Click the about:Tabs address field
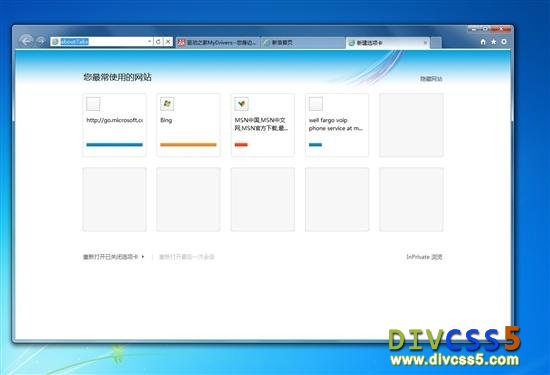The width and height of the screenshot is (550, 375). pos(99,42)
